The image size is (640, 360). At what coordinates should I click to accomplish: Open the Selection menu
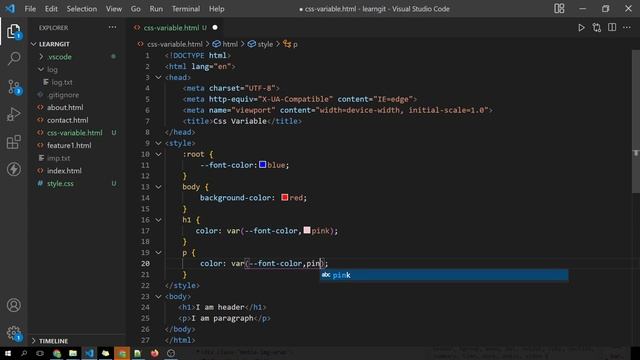click(82, 9)
